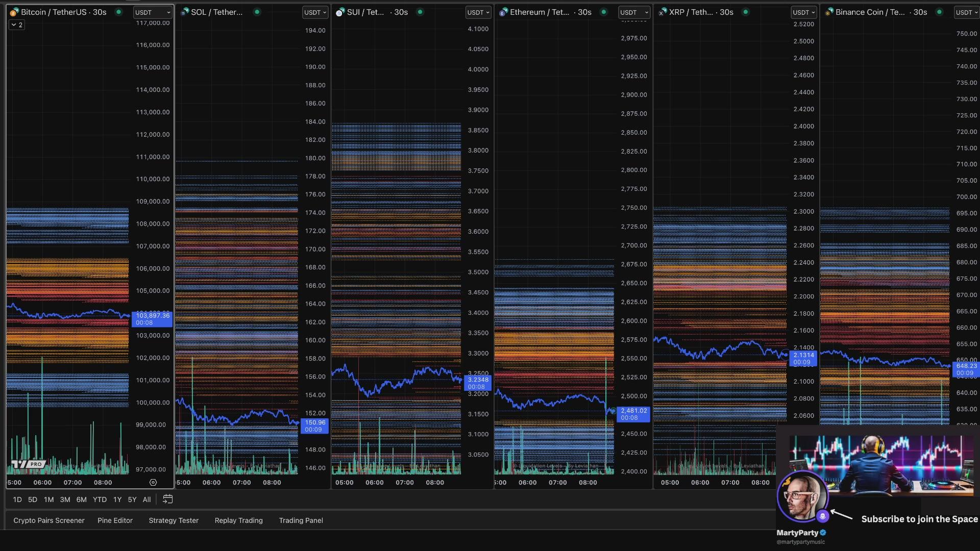Click the MartyParty verified badge
This screenshot has width=980, height=551.
[823, 533]
